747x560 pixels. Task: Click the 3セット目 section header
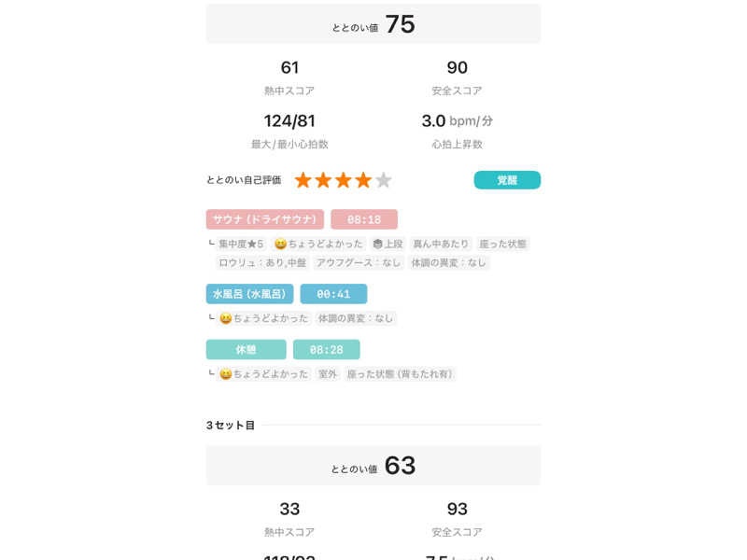(231, 426)
